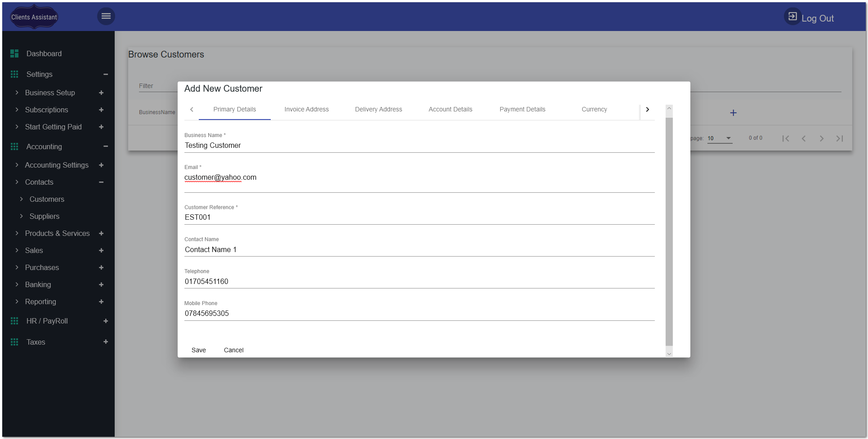Open the items per page dropdown
868x439 pixels.
719,138
